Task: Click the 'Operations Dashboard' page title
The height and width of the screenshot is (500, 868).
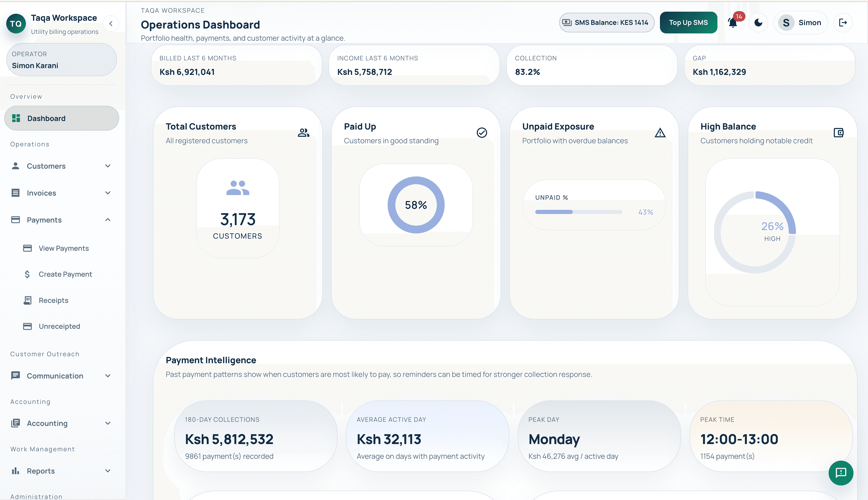Action: (x=200, y=25)
